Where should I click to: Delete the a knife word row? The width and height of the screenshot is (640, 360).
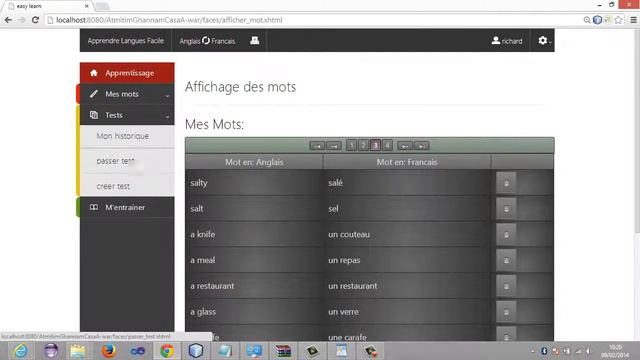click(506, 234)
